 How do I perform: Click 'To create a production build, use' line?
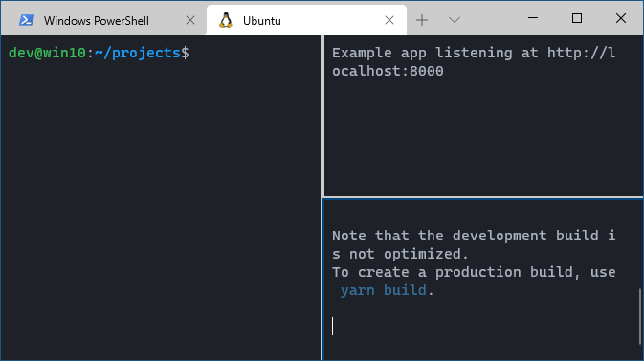coord(474,272)
